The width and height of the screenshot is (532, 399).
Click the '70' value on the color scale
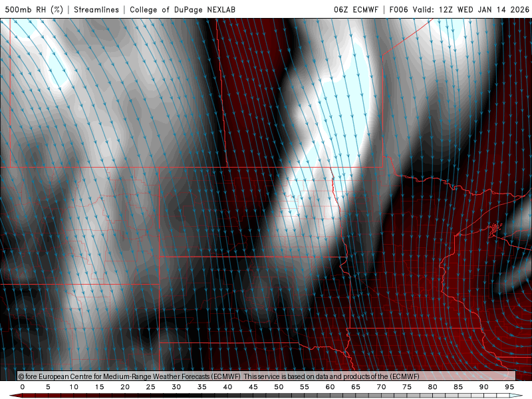click(381, 387)
